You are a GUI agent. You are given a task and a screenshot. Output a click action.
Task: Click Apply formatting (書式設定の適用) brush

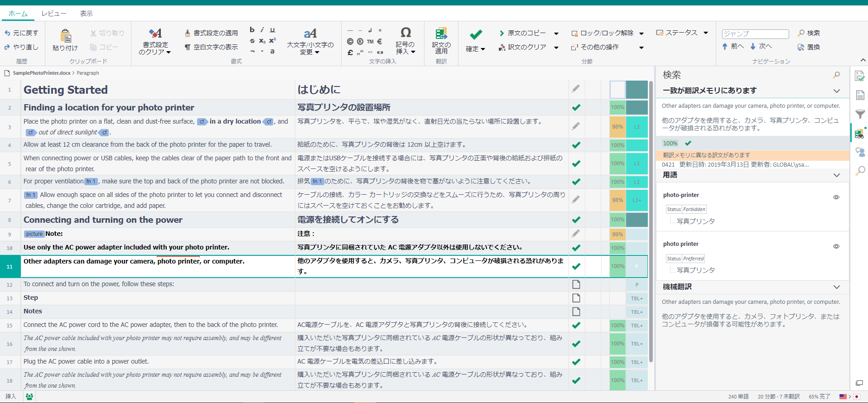[x=211, y=33]
